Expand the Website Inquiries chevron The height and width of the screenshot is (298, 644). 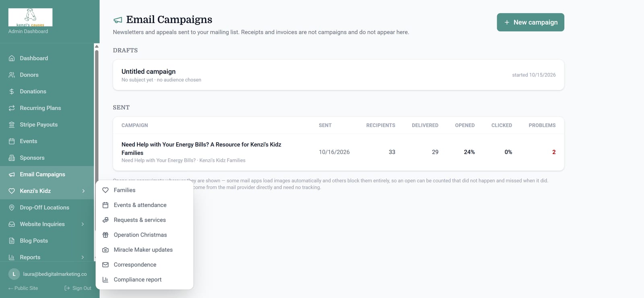coord(83,224)
